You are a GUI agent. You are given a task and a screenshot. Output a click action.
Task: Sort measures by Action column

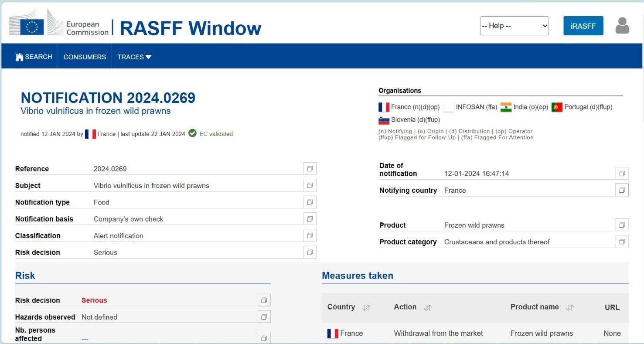(428, 307)
